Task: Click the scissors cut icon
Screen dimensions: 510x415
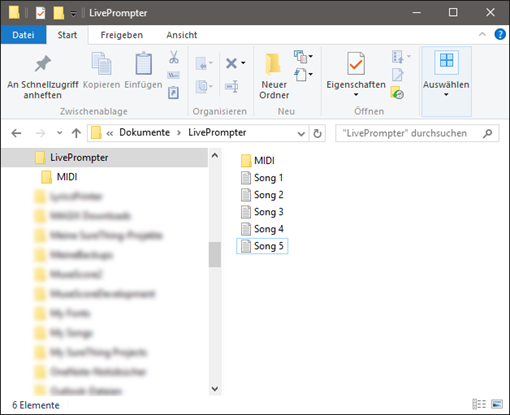Action: [x=174, y=57]
